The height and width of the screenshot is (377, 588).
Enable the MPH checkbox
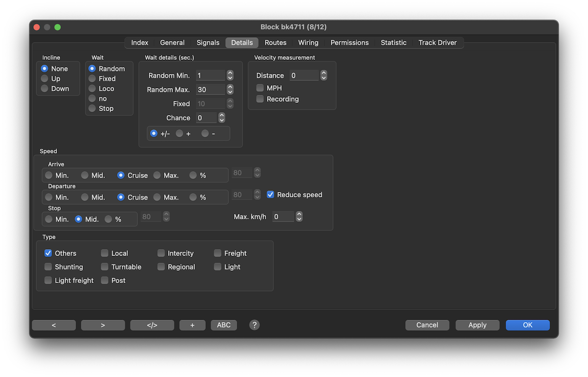pos(260,88)
